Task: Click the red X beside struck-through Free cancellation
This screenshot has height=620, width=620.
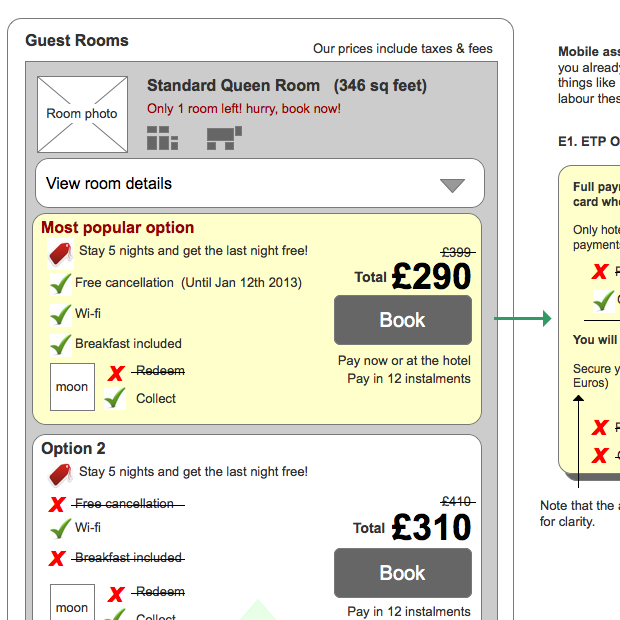Action: 57,505
